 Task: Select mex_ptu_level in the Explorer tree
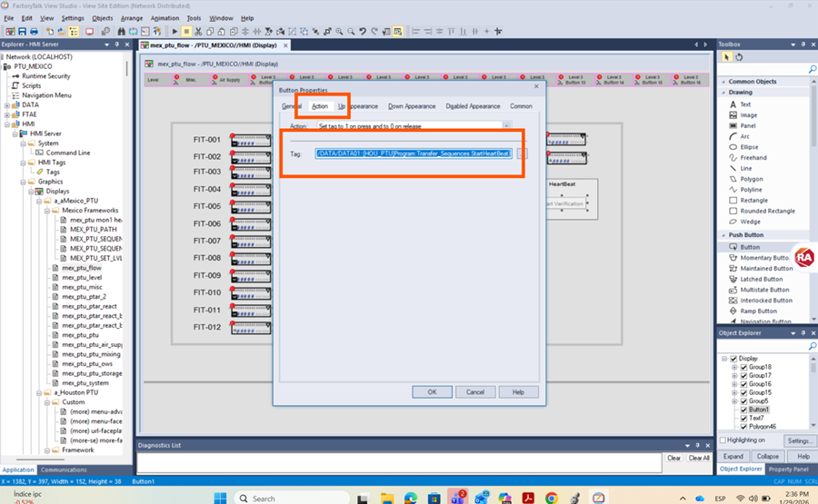(82, 277)
